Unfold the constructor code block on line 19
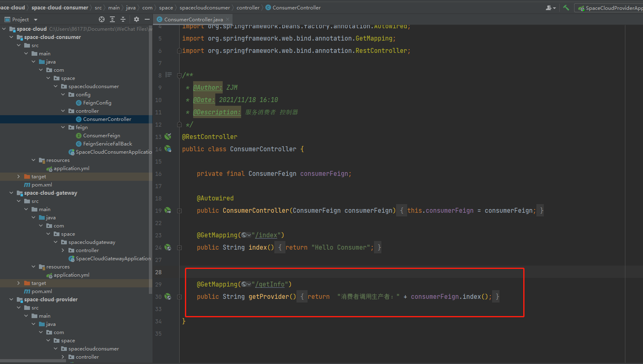 coord(179,211)
